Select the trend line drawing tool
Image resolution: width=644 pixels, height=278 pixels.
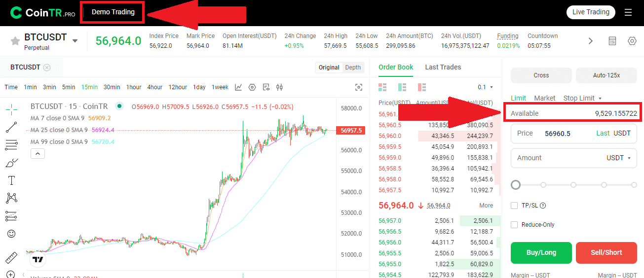(11, 127)
